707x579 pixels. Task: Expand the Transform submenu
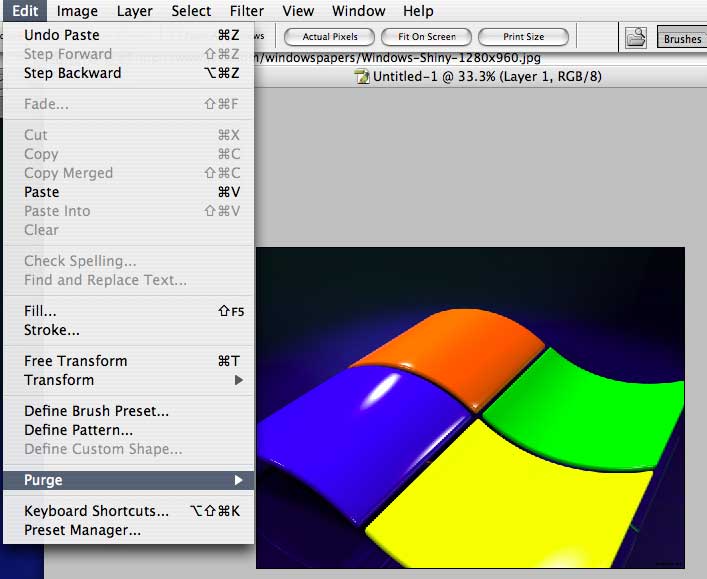click(129, 380)
